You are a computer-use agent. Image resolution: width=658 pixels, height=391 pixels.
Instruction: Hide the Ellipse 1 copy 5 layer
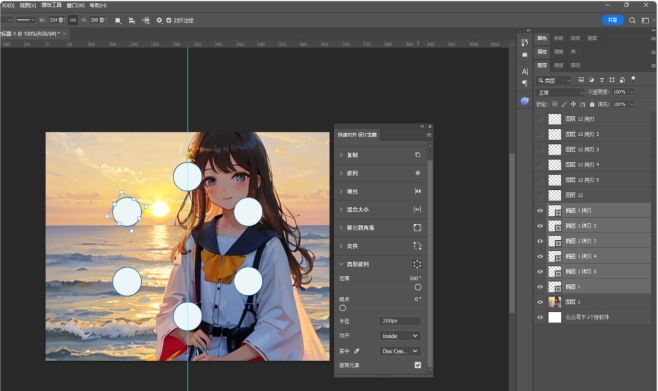click(x=540, y=271)
